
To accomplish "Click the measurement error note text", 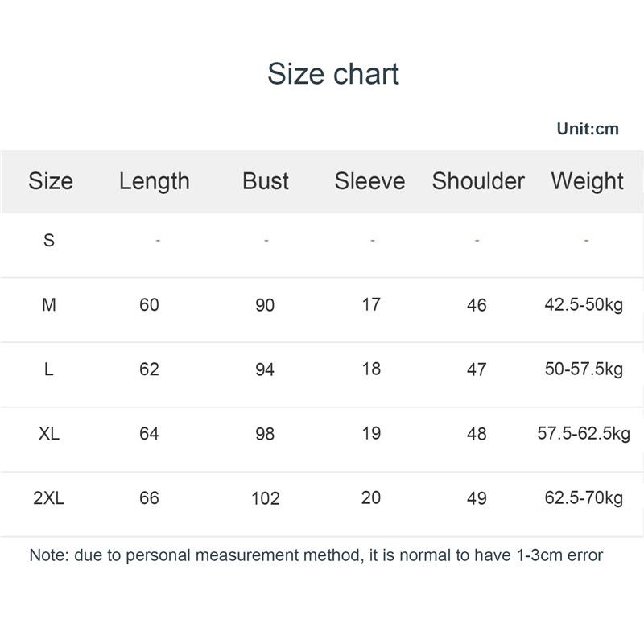I will (316, 555).
